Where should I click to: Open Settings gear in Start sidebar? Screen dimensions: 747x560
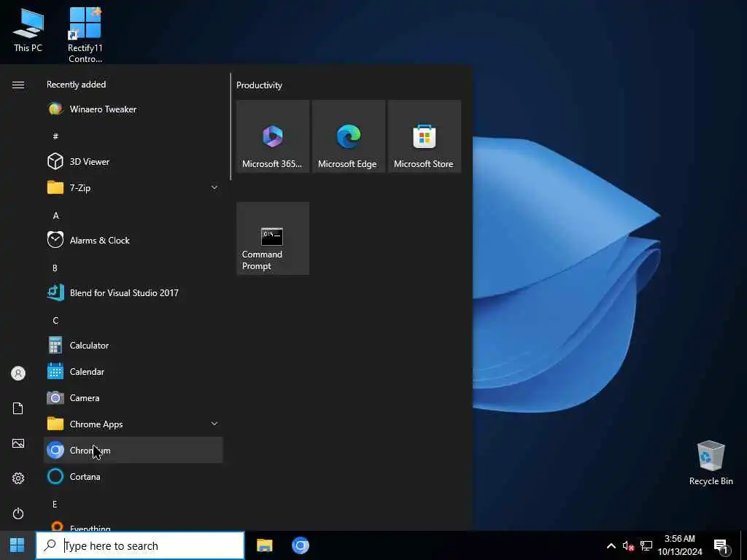point(18,478)
